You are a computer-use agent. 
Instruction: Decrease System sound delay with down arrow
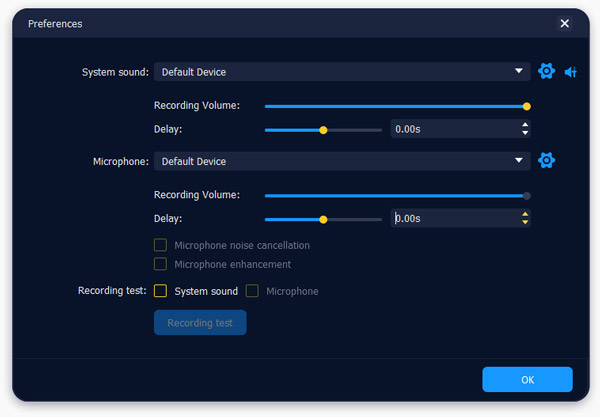click(x=526, y=133)
